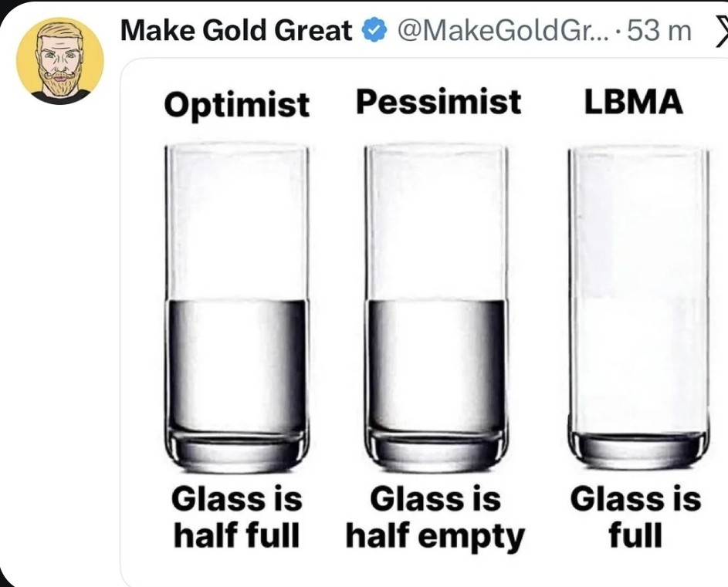The image size is (728, 587).
Task: Click the thick base of the LBMA glass
Action: click(638, 450)
